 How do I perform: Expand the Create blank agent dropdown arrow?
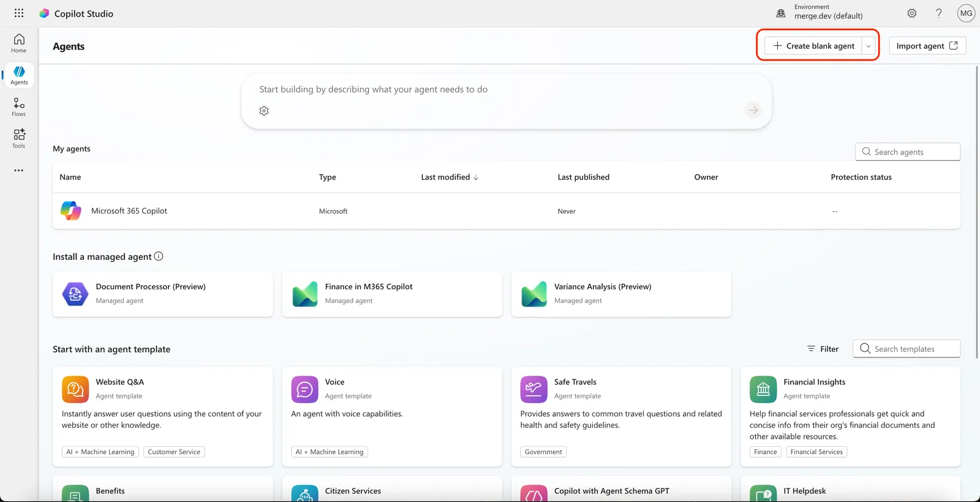pos(869,46)
